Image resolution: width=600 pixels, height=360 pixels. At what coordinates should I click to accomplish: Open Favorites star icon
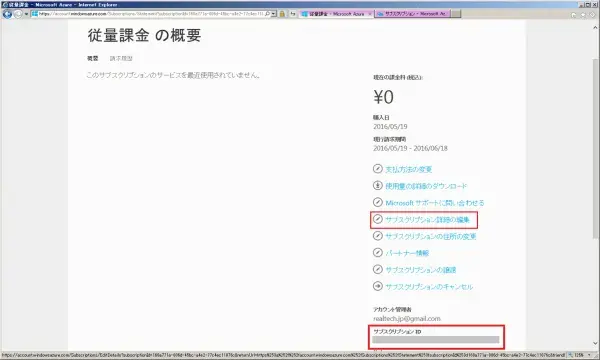583,15
